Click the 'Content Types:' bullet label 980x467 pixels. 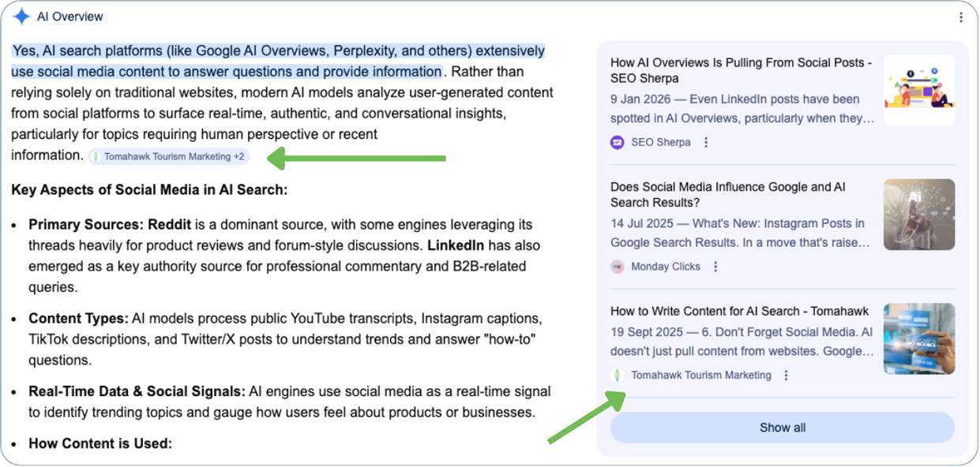coord(78,319)
